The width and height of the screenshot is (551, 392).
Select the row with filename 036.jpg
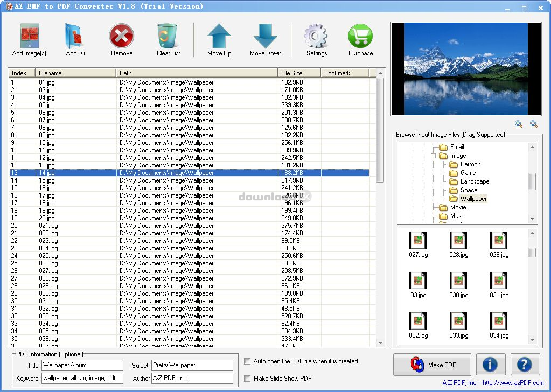pos(190,339)
